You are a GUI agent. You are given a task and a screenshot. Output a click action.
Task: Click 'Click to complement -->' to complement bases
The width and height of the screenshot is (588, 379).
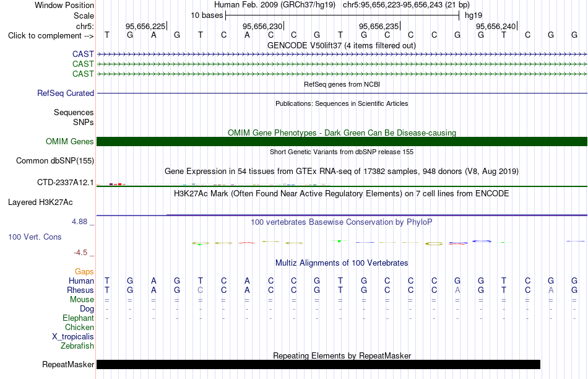(51, 36)
